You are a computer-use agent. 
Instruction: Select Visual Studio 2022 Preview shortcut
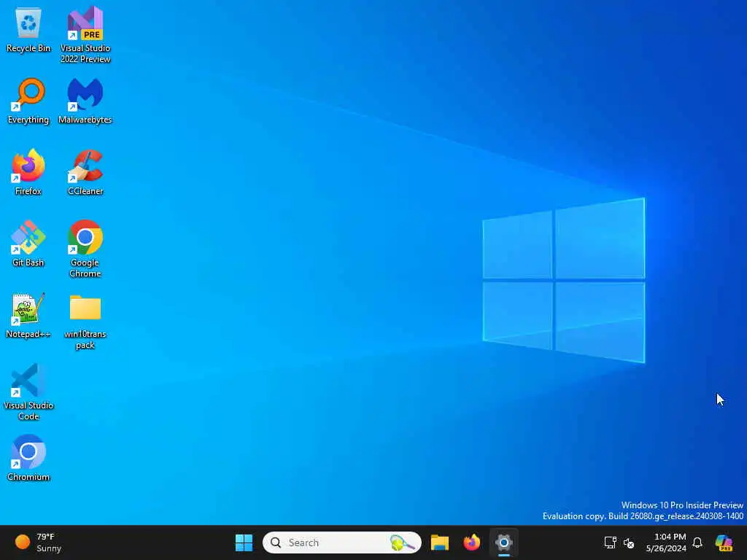pyautogui.click(x=85, y=34)
